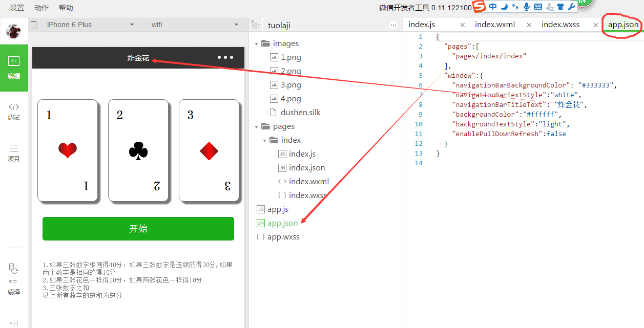
Task: Collapse the images folder
Action: (256, 44)
